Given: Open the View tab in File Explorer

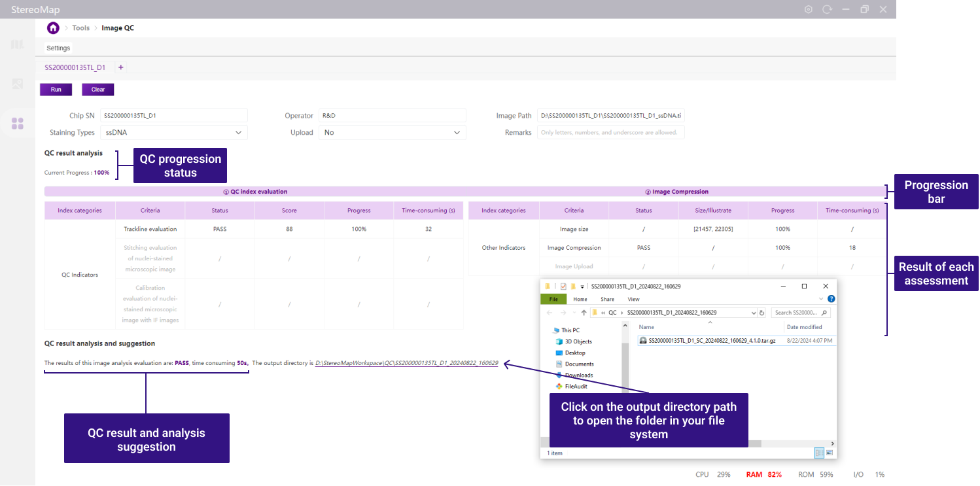Looking at the screenshot, I should click(x=633, y=299).
